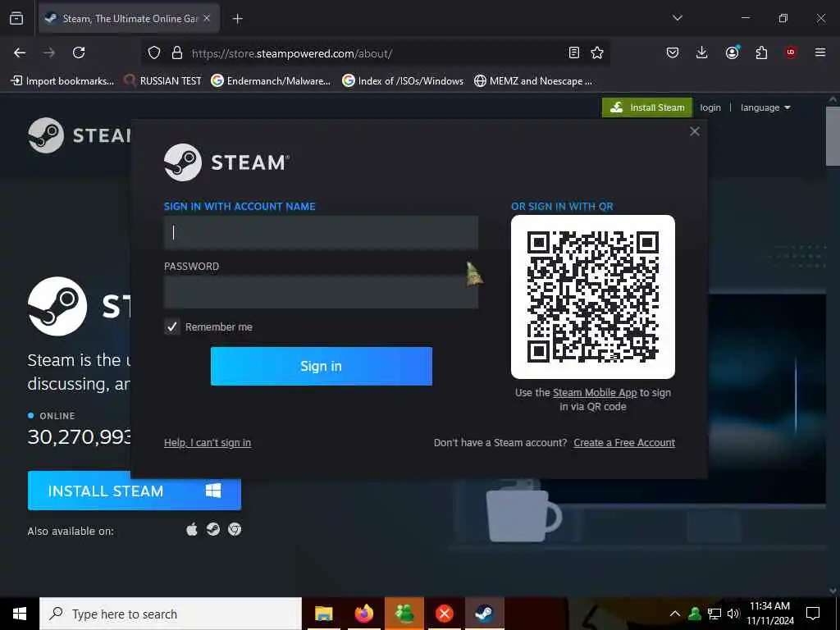
Task: Click Apple macOS availability icon
Action: point(192,530)
